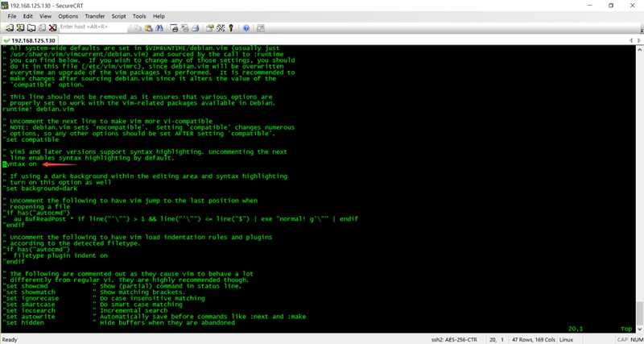Open the Script menu

[x=118, y=16]
